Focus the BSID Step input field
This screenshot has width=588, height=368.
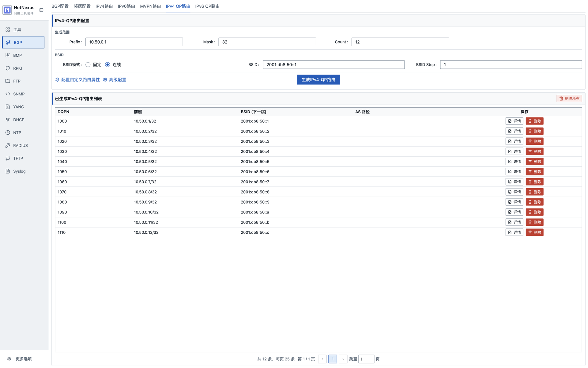(x=511, y=65)
